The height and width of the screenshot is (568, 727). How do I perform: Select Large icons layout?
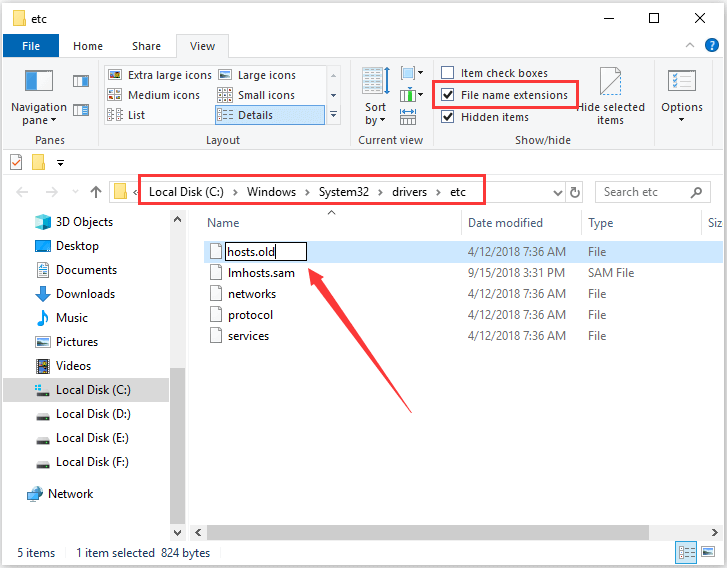257,75
